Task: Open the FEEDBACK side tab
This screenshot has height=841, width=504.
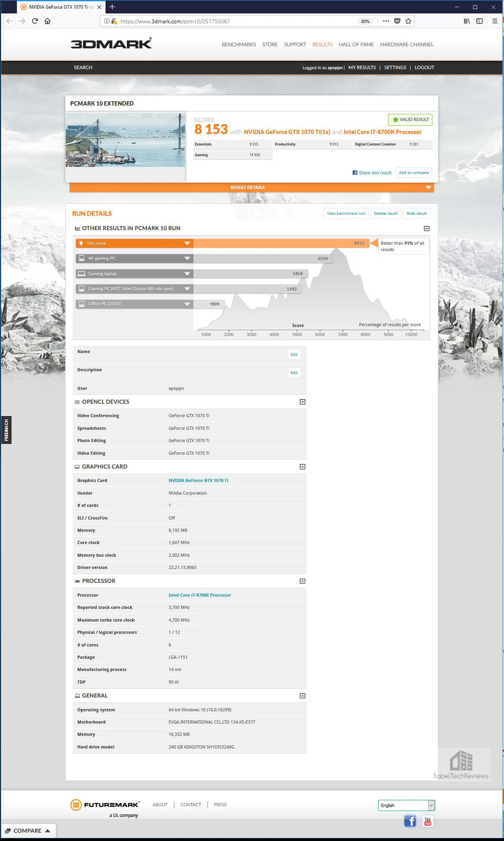Action: pyautogui.click(x=6, y=430)
